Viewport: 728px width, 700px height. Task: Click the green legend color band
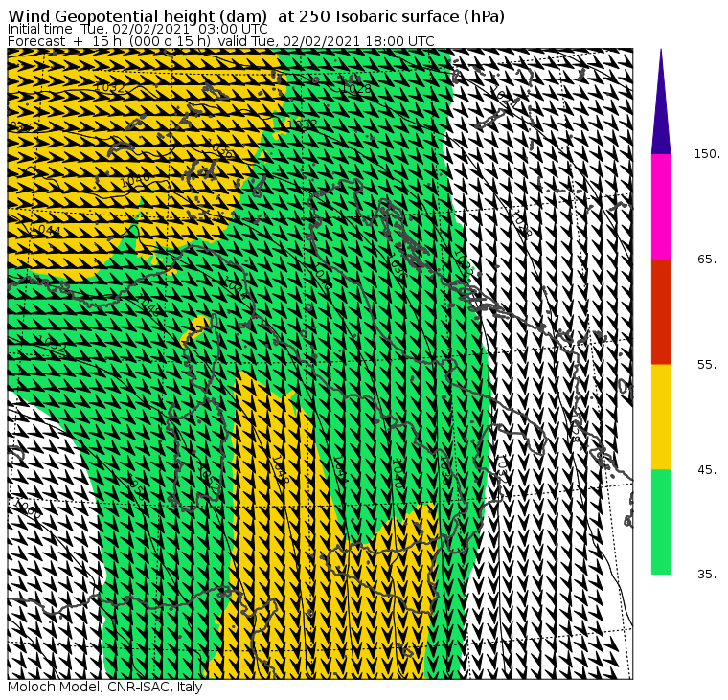click(661, 522)
